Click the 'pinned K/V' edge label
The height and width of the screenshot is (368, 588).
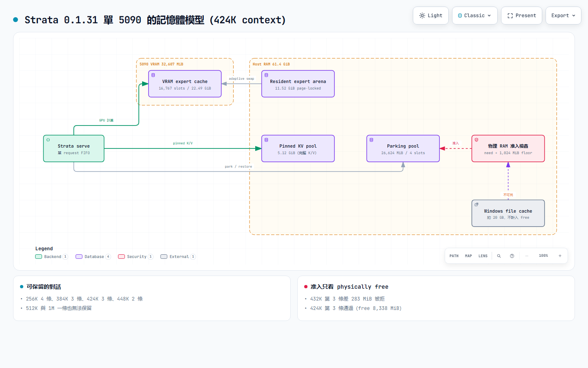click(x=183, y=143)
